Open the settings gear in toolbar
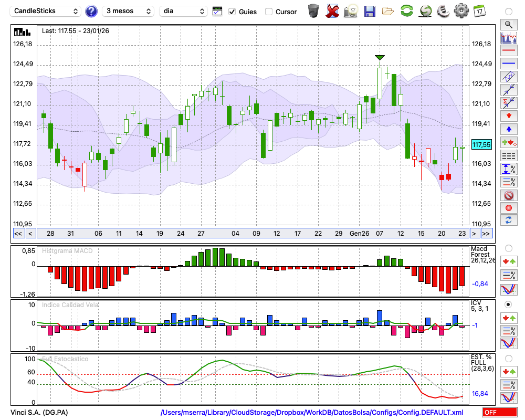Screen dimensions: 525x420 point(461,11)
